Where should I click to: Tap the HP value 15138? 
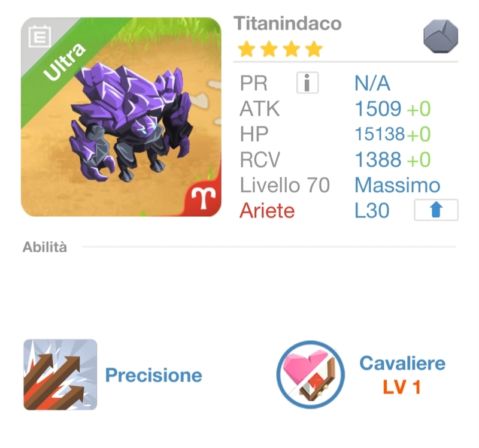coord(380,134)
